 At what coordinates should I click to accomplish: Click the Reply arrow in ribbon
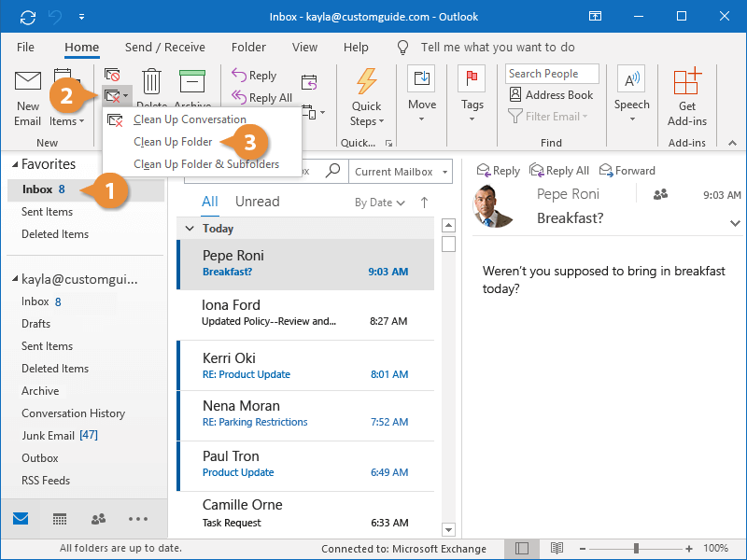(239, 75)
